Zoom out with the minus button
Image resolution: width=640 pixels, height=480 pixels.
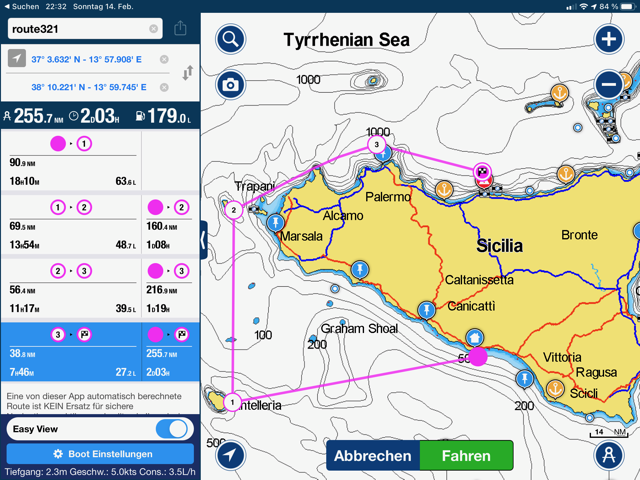pos(608,85)
